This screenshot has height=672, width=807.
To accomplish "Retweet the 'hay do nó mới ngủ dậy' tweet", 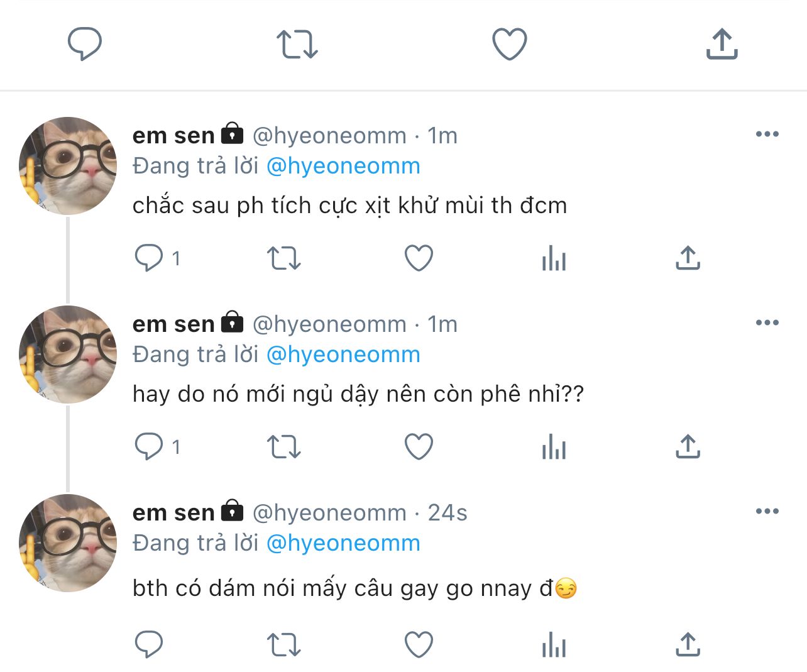I will (284, 447).
